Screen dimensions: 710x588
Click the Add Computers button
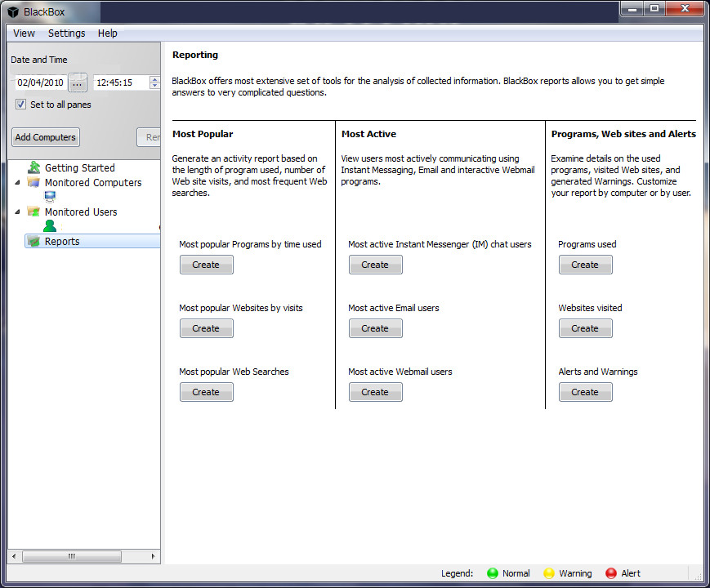tap(45, 137)
